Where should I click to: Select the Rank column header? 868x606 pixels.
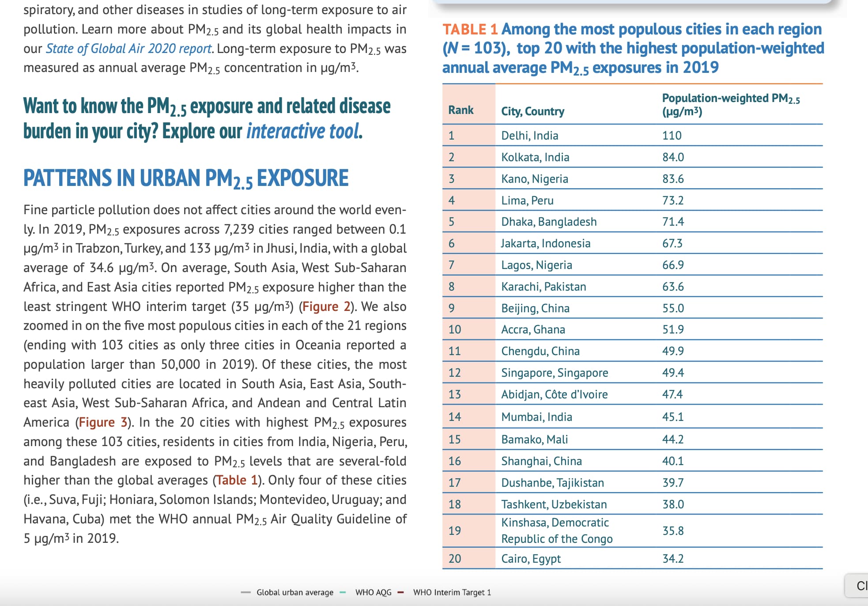point(461,110)
